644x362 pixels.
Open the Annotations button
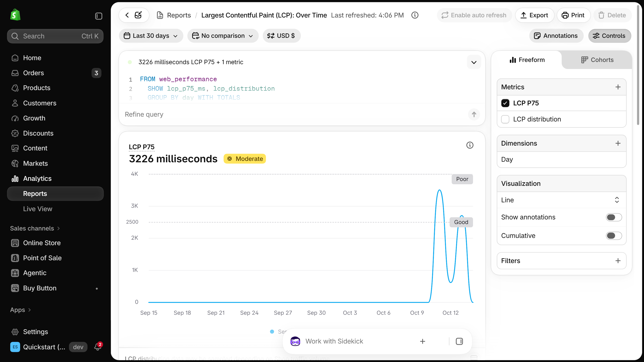(x=556, y=36)
